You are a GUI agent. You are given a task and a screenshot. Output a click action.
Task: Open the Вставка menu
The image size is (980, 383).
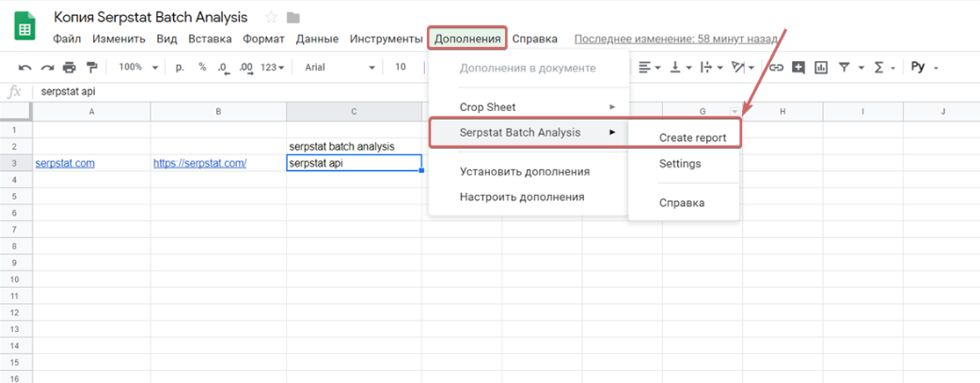(210, 39)
